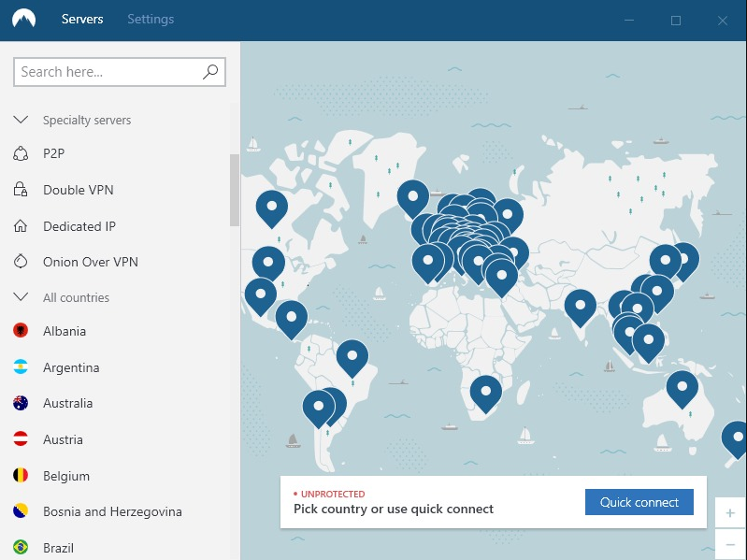Viewport: 747px width, 560px height.
Task: Click the Onion Over VPN label
Action: pyautogui.click(x=91, y=262)
